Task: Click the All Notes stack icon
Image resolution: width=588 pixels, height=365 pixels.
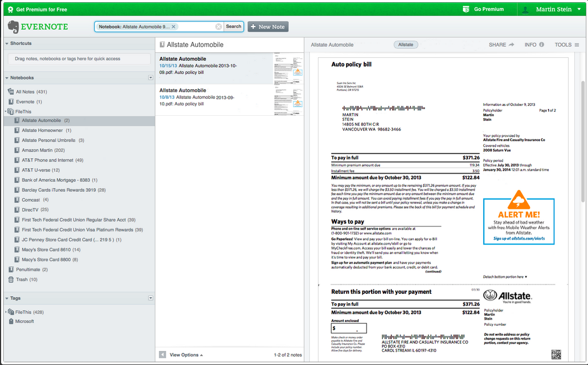Action: (11, 92)
